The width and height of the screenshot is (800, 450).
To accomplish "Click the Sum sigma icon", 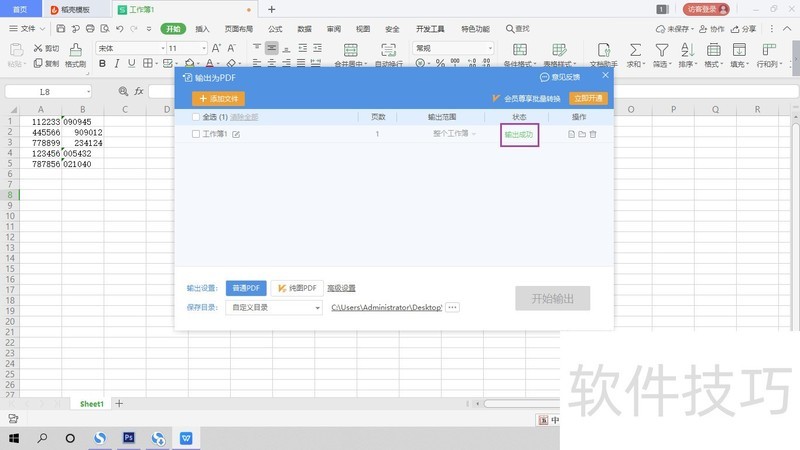I will [x=635, y=49].
